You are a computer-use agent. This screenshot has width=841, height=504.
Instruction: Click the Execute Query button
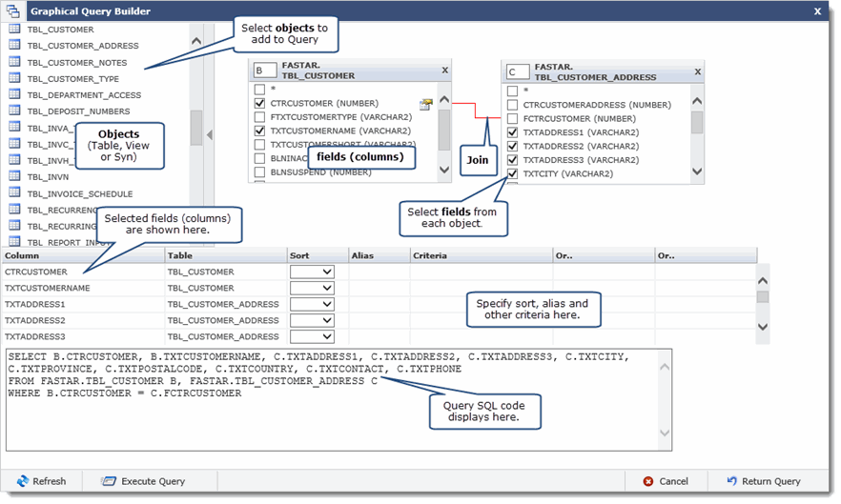point(143,481)
